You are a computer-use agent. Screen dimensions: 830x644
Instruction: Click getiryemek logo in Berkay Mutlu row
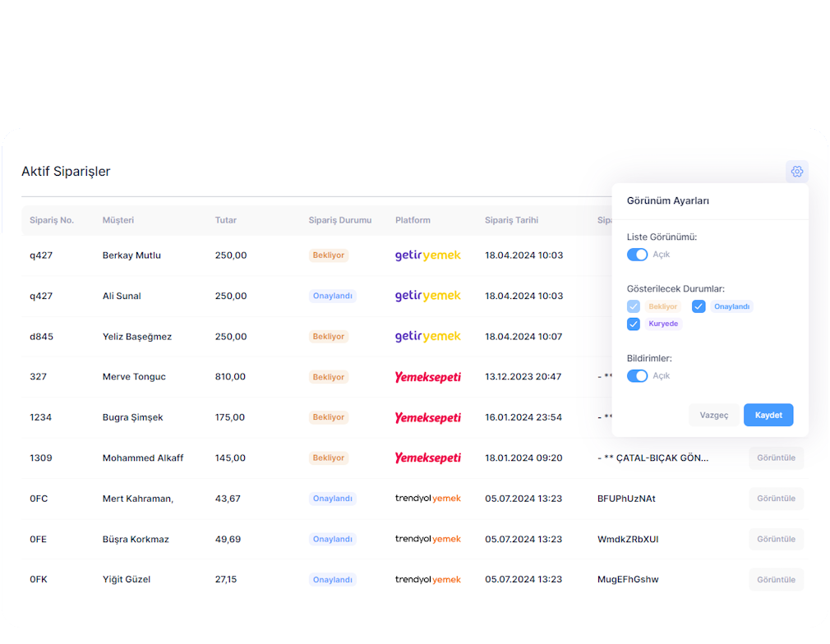(x=427, y=255)
